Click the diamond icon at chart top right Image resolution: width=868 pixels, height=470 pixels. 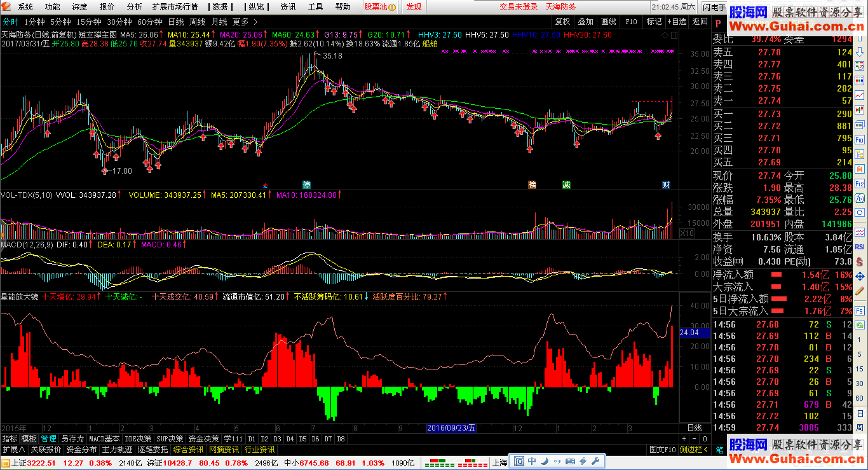coord(665,35)
